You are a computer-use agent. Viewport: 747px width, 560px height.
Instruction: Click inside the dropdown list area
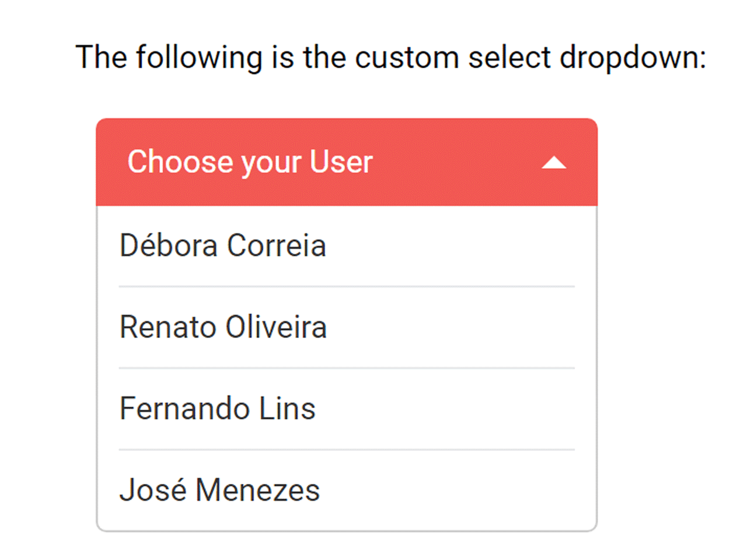[x=347, y=367]
